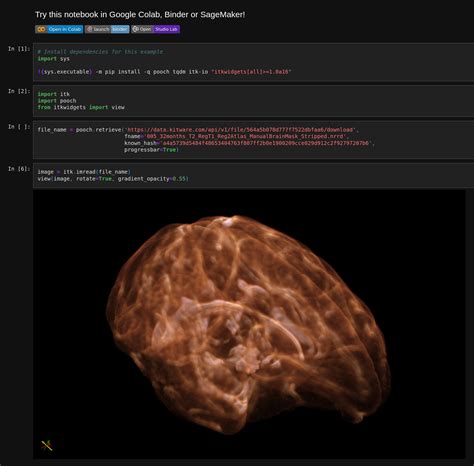Click the rotating 3D brain rendering
This screenshot has width=474, height=466.
(x=247, y=323)
